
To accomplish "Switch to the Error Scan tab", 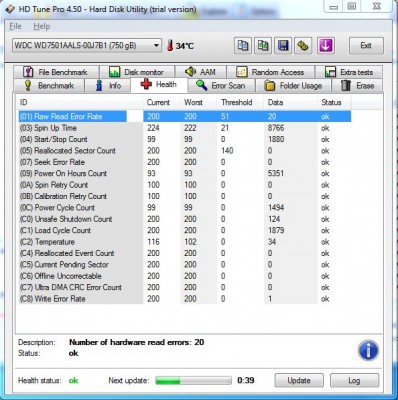I will [x=221, y=86].
